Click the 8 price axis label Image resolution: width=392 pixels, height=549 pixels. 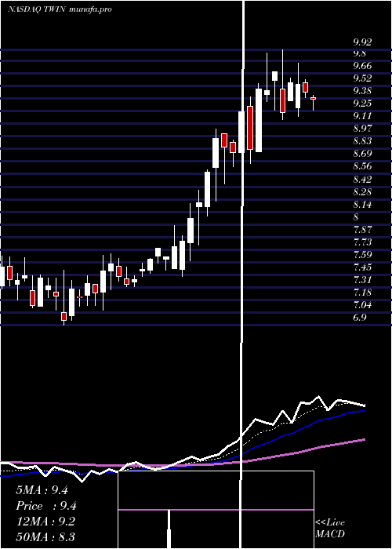(356, 216)
